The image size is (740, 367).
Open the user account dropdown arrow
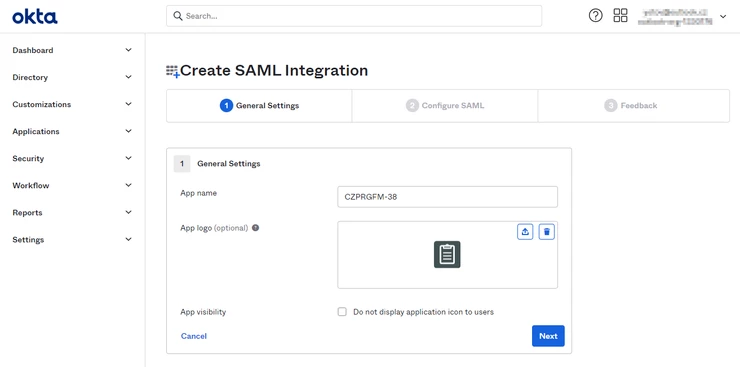[x=723, y=17]
